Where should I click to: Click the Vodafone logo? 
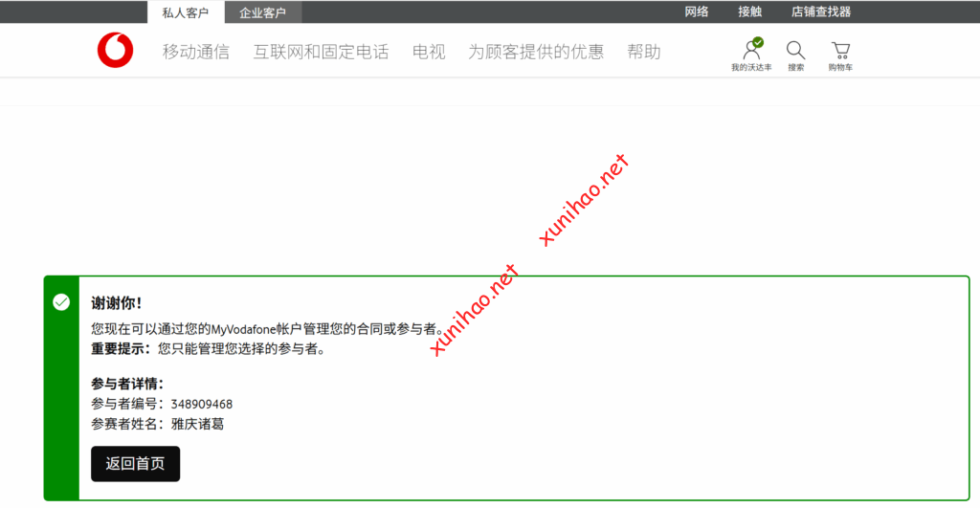pyautogui.click(x=115, y=51)
